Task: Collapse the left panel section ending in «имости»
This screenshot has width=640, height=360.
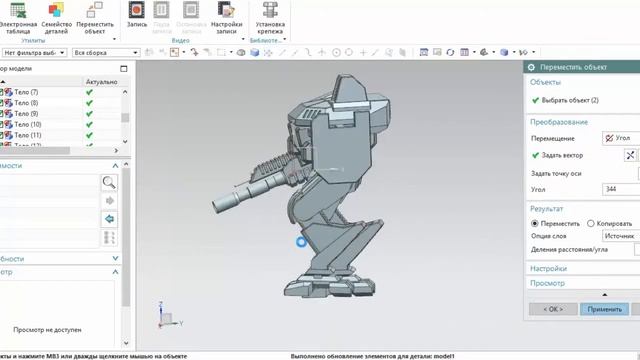Action: click(x=115, y=166)
